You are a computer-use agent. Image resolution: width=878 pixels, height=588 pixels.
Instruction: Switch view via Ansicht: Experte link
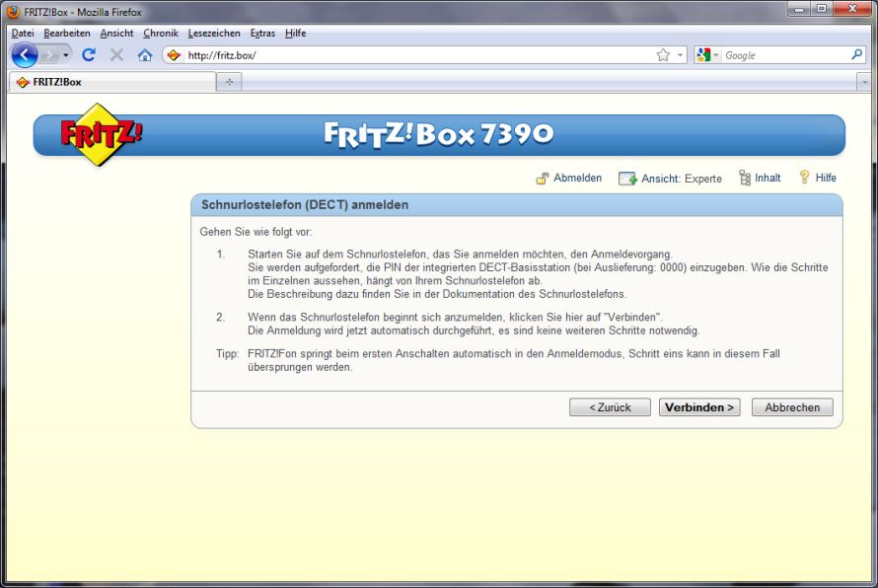(x=682, y=179)
